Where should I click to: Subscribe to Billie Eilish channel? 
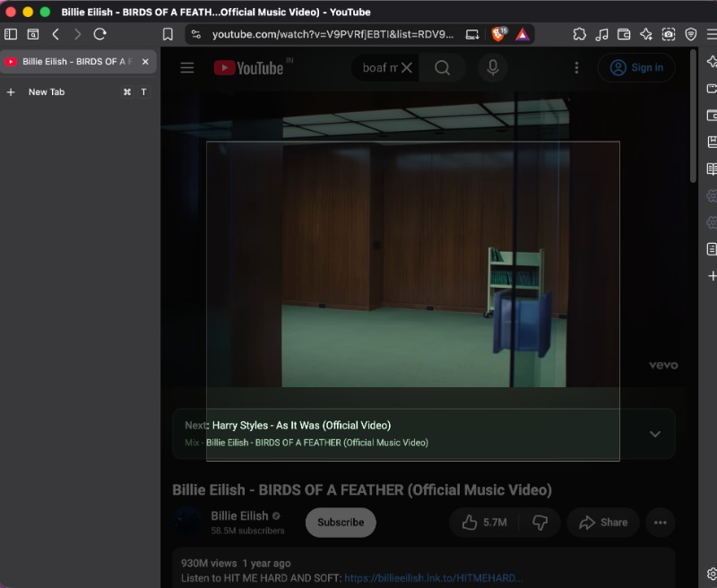341,523
